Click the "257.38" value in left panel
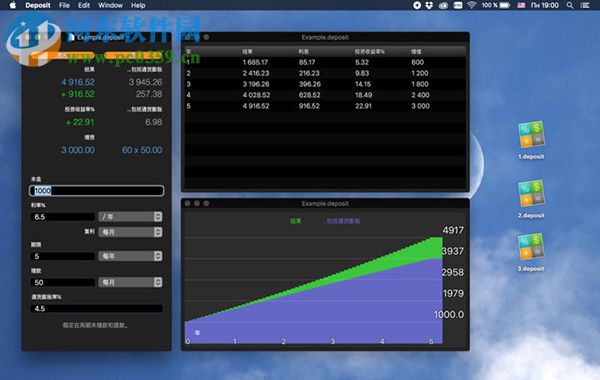 [x=149, y=94]
